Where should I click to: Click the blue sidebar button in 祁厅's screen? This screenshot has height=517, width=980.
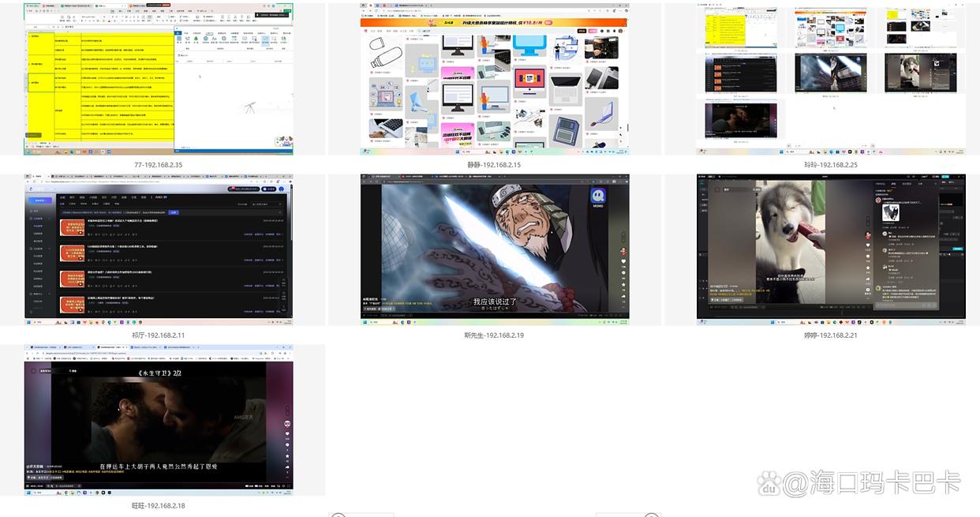tap(40, 200)
